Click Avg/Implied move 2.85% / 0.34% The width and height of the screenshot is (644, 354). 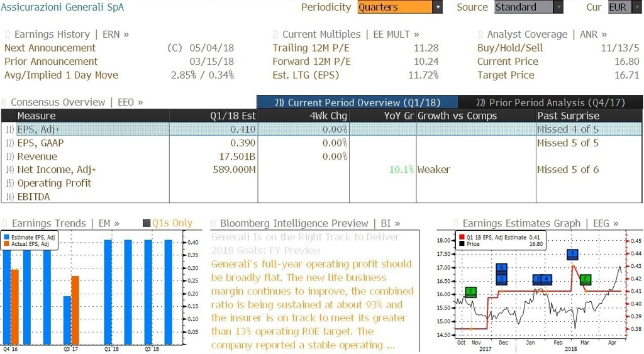[x=203, y=75]
